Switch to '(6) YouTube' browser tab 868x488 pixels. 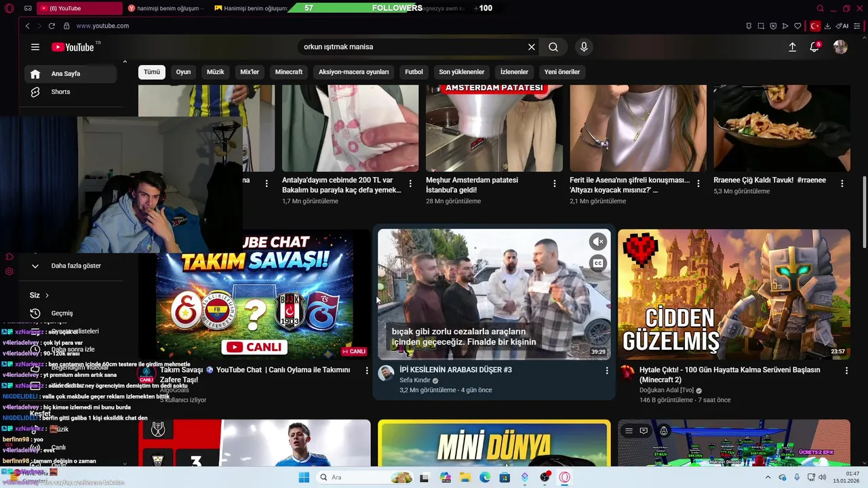pos(78,8)
